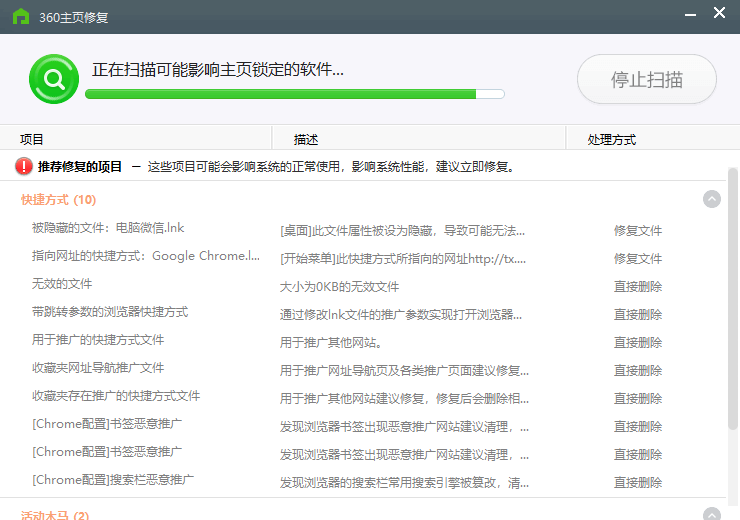Click the vertical scrollbar of the results list
The height and width of the screenshot is (520, 740).
[732, 299]
